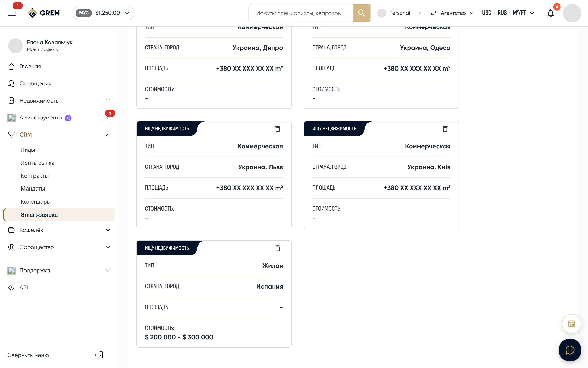Image resolution: width=588 pixels, height=368 pixels.
Task: Open the Personal account dropdown
Action: pos(399,13)
